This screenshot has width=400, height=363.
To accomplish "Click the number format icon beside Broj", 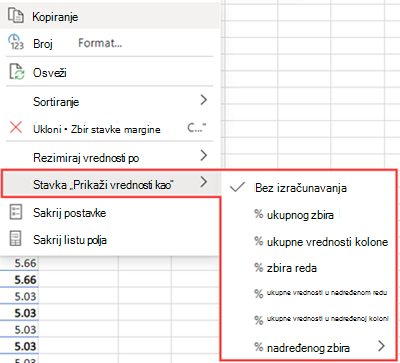I will click(16, 42).
